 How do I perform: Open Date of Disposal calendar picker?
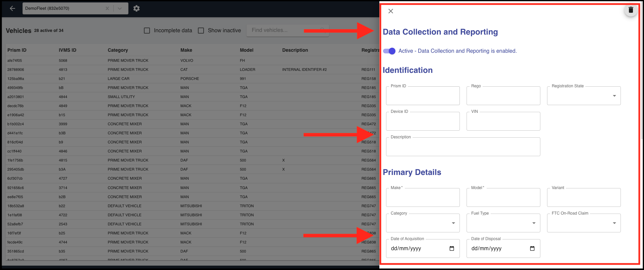point(532,249)
